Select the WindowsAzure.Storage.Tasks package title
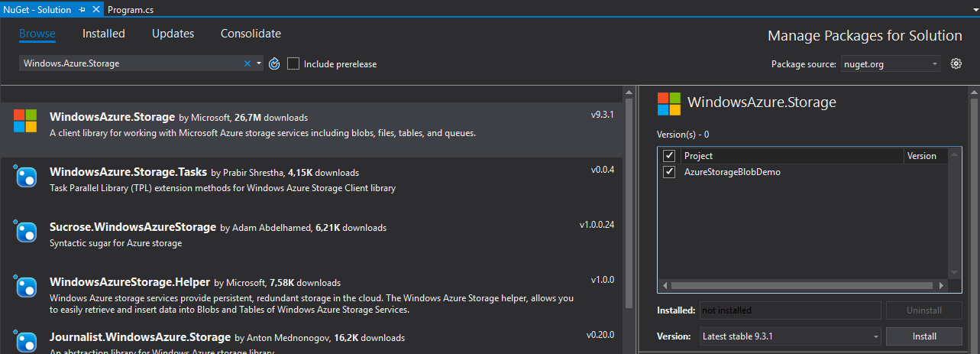Image resolution: width=980 pixels, height=354 pixels. (128, 172)
